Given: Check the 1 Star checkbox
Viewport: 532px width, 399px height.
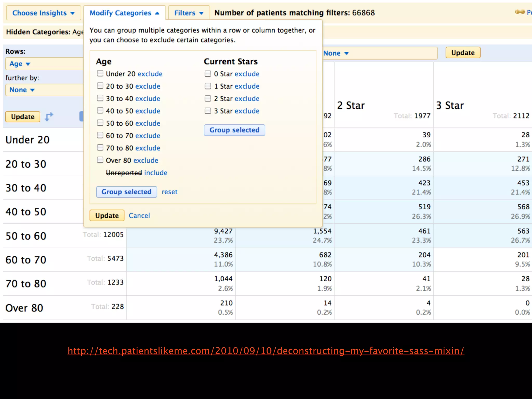Looking at the screenshot, I should [x=208, y=86].
